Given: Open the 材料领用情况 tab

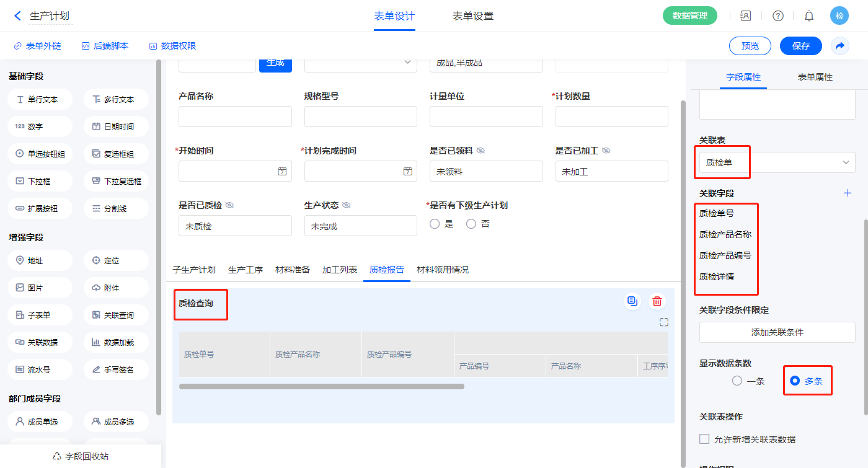Looking at the screenshot, I should point(443,270).
